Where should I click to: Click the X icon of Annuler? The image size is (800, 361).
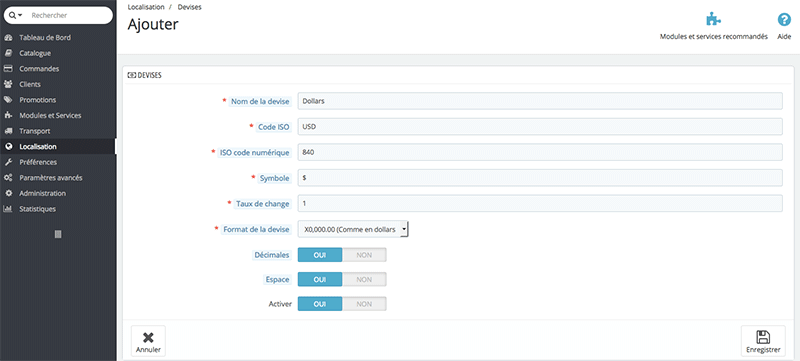148,337
